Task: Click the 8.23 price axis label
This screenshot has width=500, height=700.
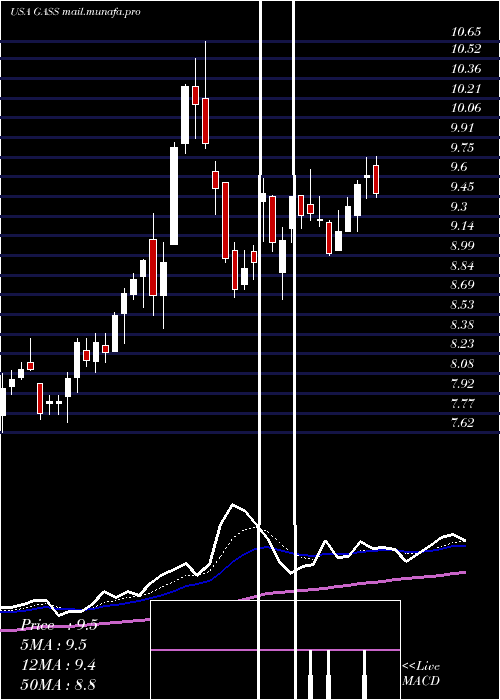Action: pos(462,344)
